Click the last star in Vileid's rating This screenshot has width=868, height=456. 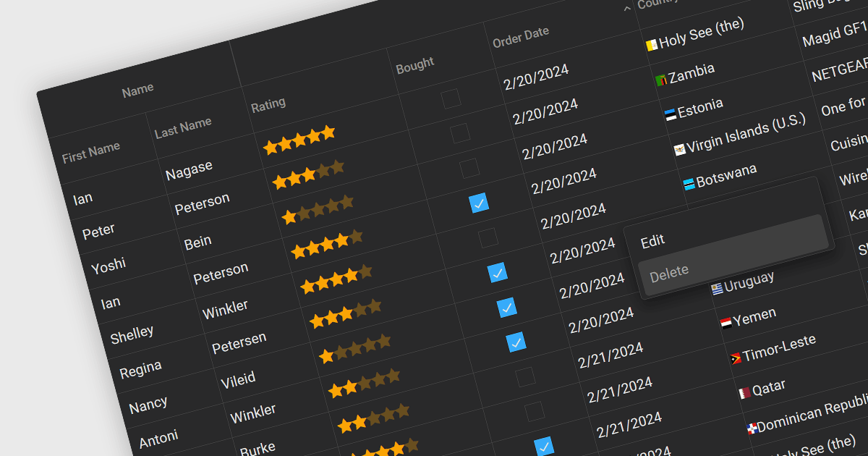coord(383,340)
